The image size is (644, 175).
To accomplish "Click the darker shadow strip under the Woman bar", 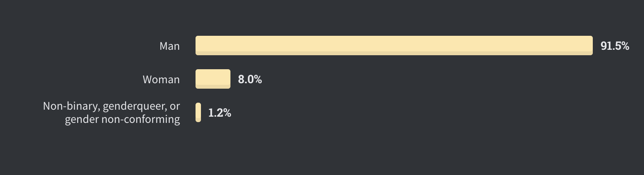I will click(x=213, y=87).
